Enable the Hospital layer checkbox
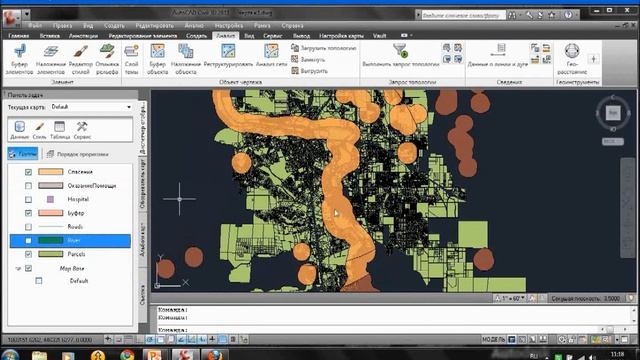The width and height of the screenshot is (640, 360). (28, 200)
